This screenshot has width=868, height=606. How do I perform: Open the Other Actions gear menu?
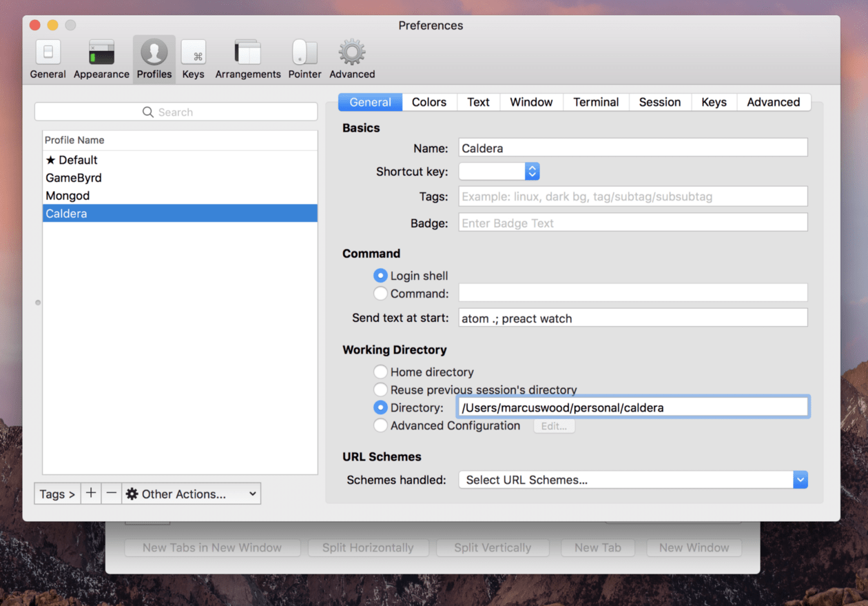191,493
